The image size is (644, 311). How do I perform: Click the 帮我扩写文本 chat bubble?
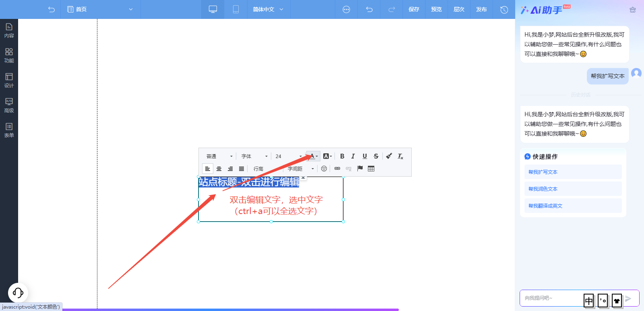pos(608,76)
